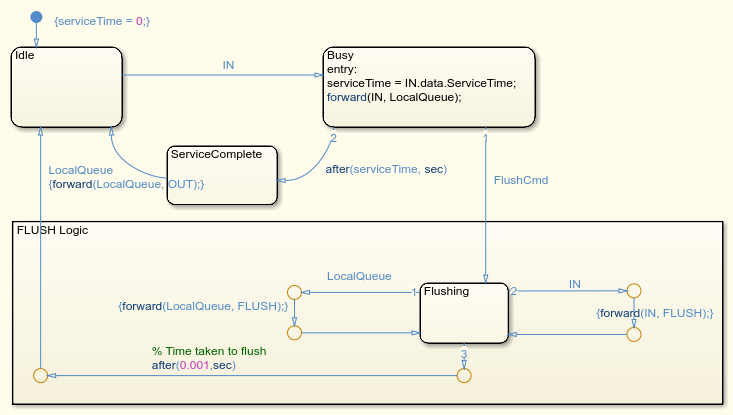Click the junction below the Flushing state

pos(464,375)
